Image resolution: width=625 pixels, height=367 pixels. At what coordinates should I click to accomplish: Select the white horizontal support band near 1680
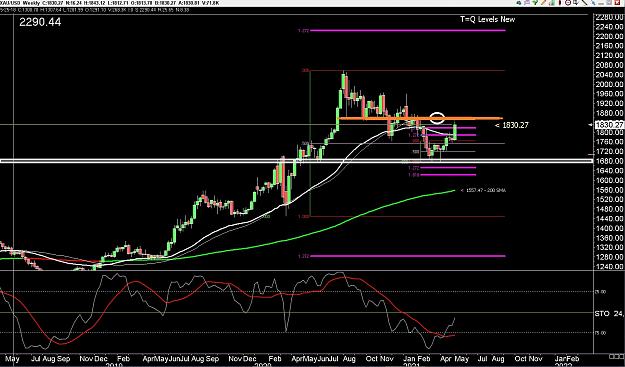pyautogui.click(x=297, y=161)
